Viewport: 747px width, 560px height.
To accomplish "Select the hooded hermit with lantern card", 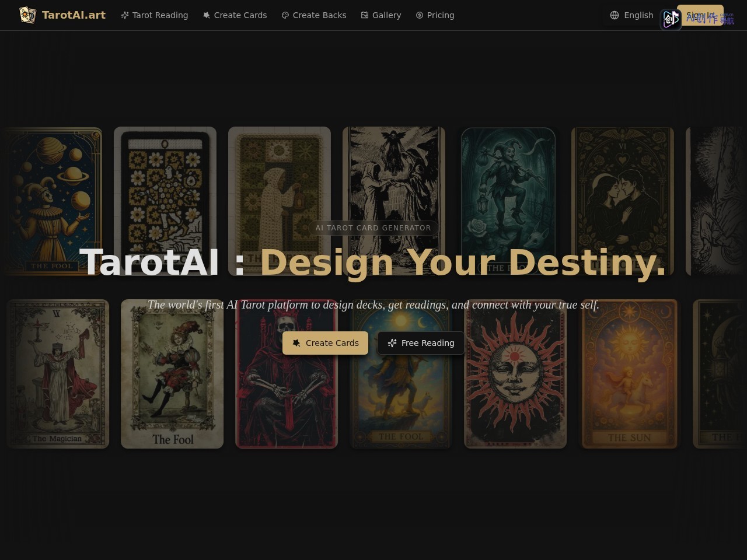I will [x=280, y=201].
